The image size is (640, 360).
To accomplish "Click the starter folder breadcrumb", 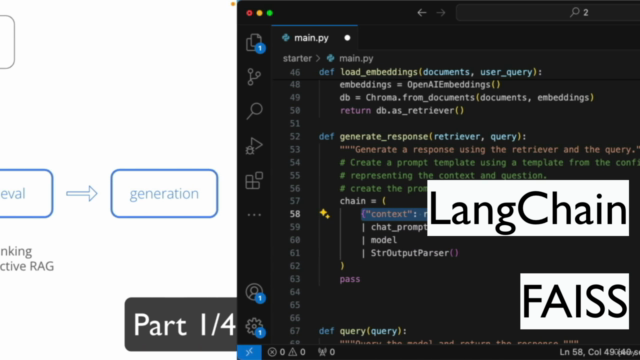I will click(297, 58).
